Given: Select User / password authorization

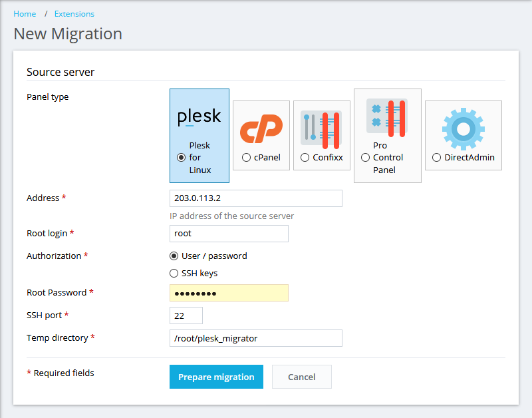Looking at the screenshot, I should [174, 256].
